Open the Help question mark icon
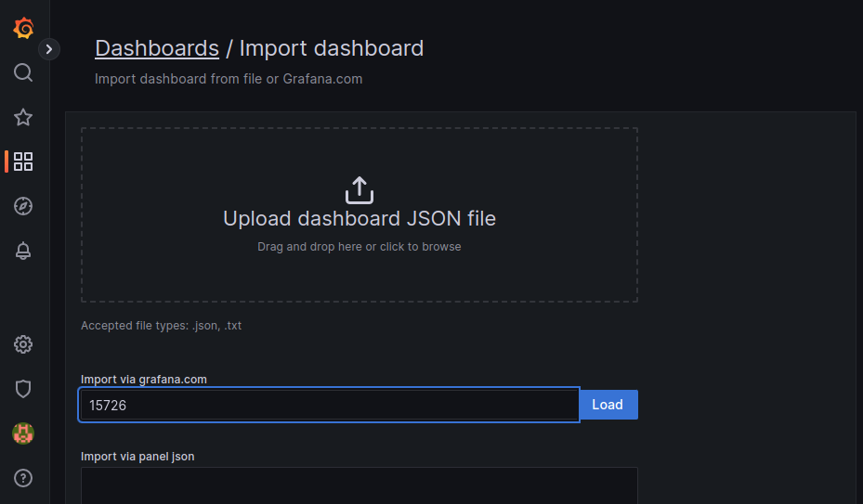863x504 pixels. [x=23, y=478]
